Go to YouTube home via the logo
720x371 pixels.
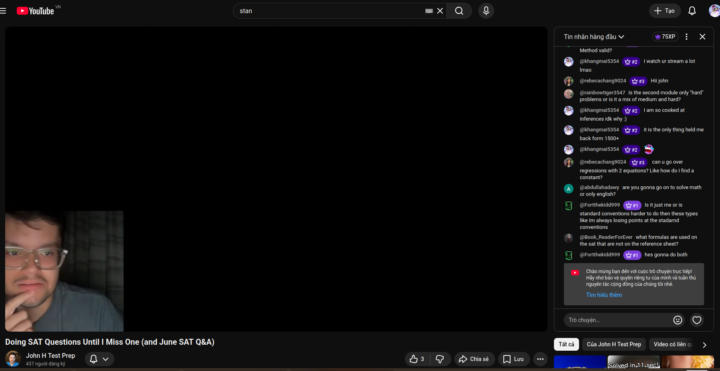click(35, 11)
